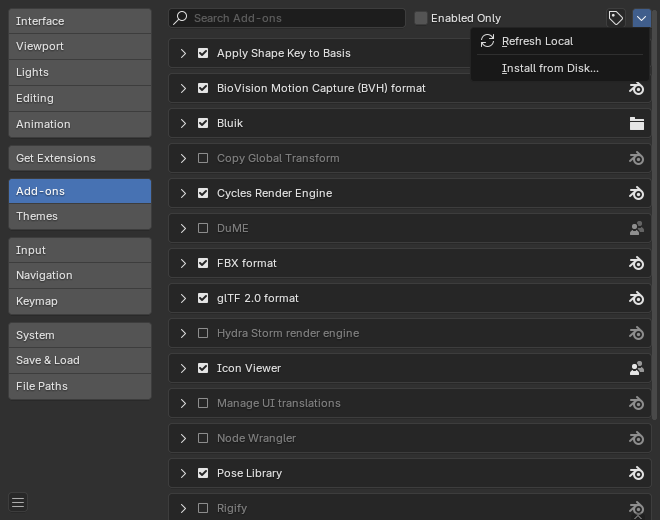Enable the DuME add-on checkbox

[203, 228]
